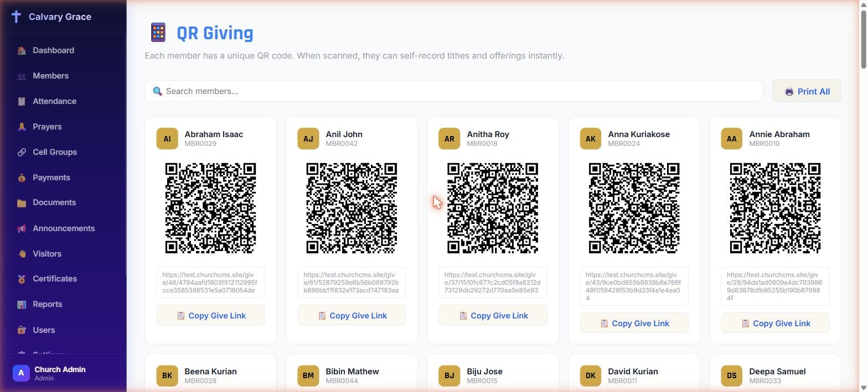Click the Visitors waving hand icon
This screenshot has height=392, width=868.
22,254
